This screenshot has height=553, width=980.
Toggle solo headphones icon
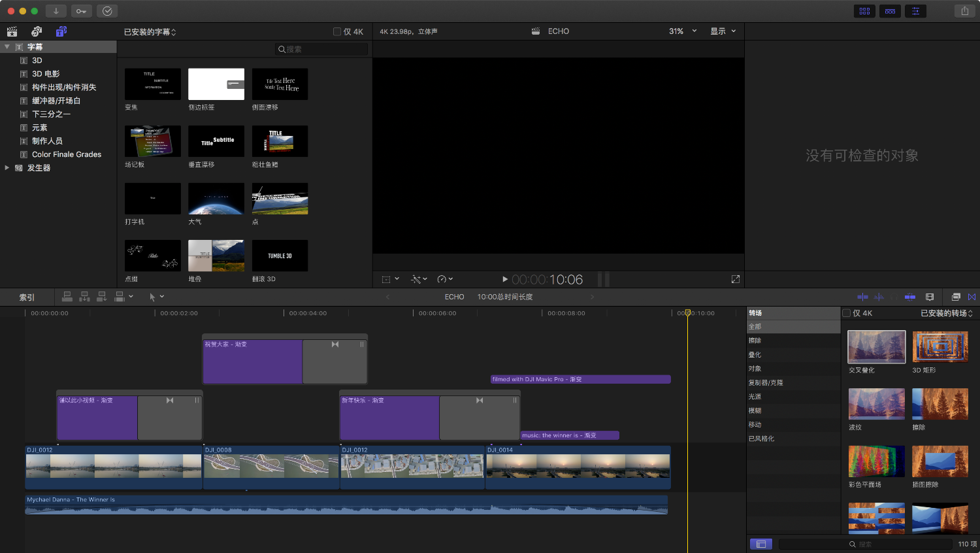894,297
